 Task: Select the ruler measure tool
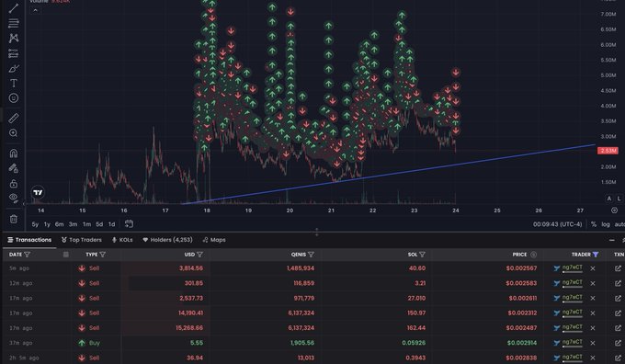coord(14,118)
